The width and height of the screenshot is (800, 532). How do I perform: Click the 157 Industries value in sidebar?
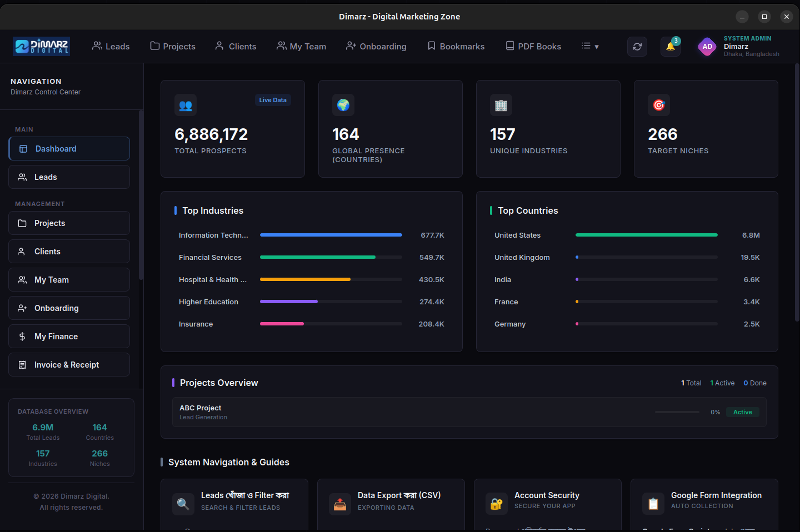pos(43,454)
